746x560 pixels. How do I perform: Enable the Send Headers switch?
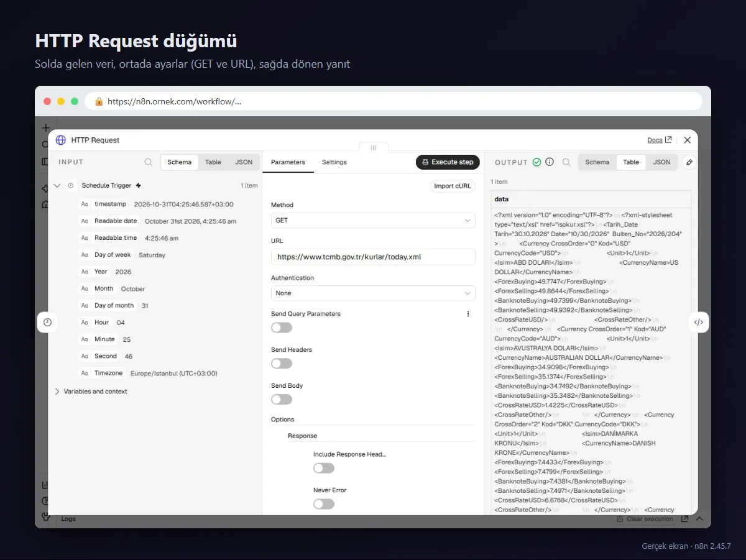point(282,364)
